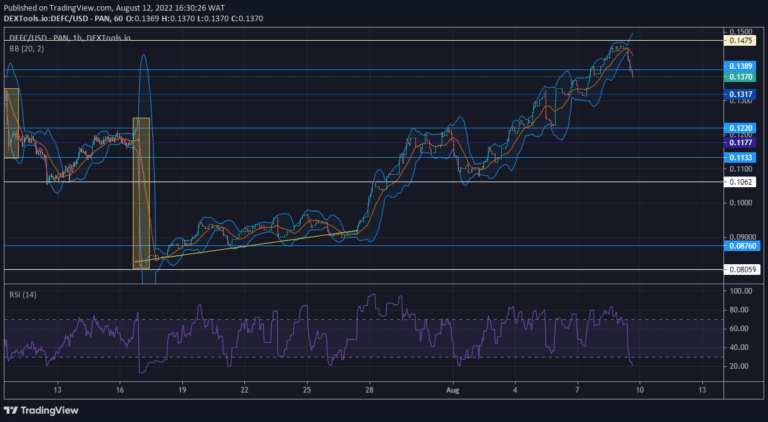Click date 19 on time axis
The width and height of the screenshot is (768, 422).
pos(182,390)
